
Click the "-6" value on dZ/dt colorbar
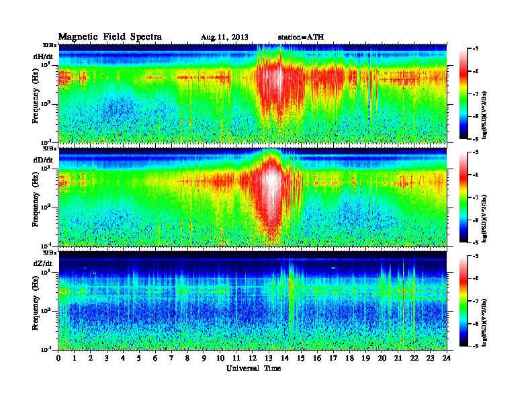pyautogui.click(x=476, y=278)
